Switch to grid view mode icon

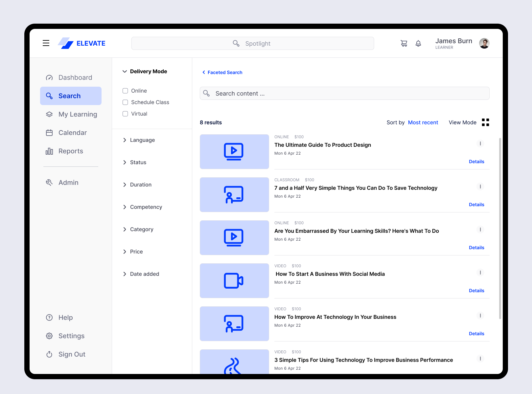tap(485, 122)
